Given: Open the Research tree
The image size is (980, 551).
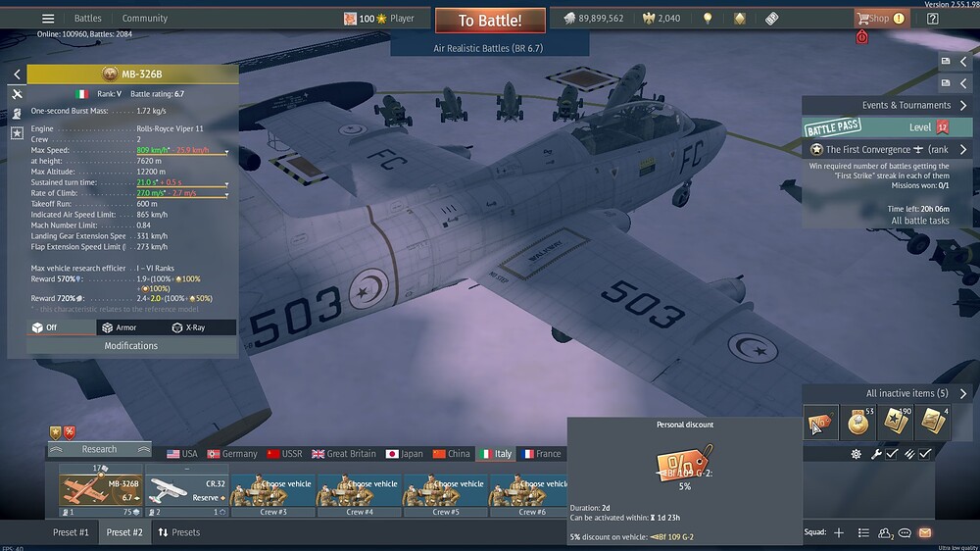Looking at the screenshot, I should click(x=99, y=449).
